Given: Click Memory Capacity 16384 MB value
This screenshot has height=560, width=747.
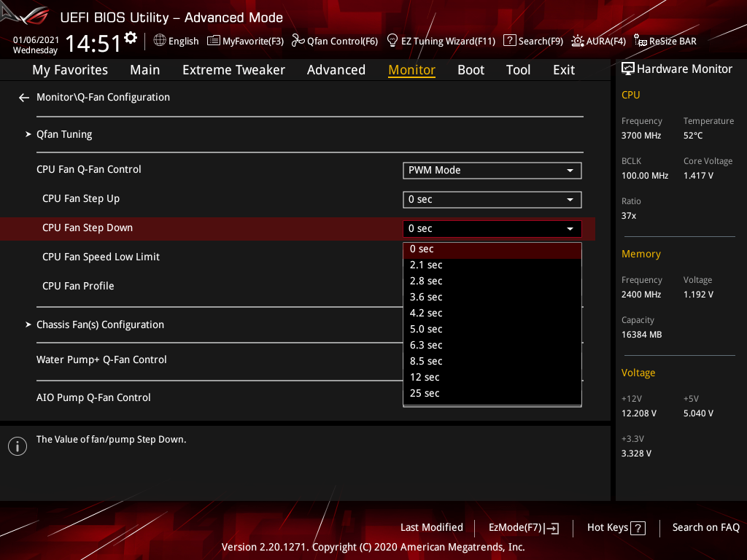Looking at the screenshot, I should click(641, 335).
